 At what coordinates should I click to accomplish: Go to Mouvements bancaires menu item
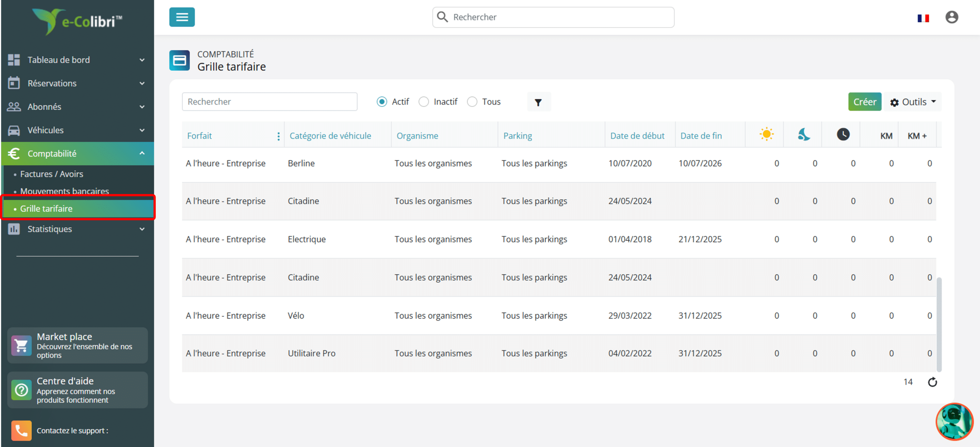tap(64, 191)
